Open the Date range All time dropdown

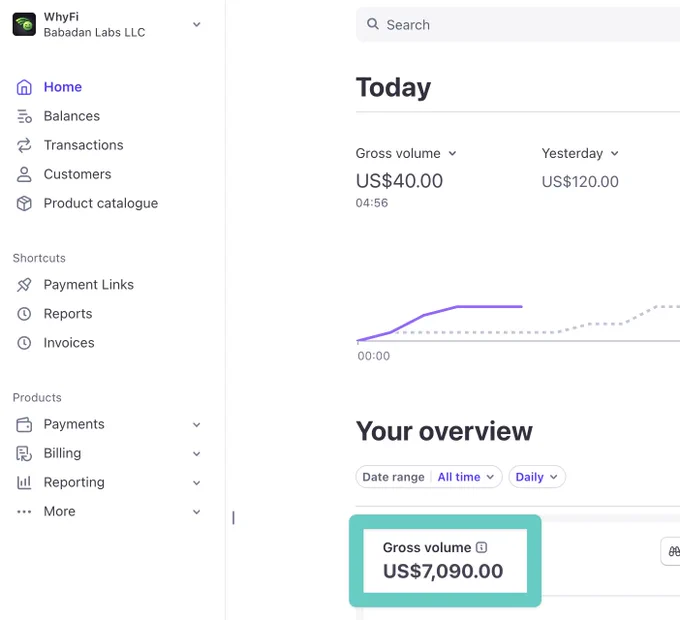pyautogui.click(x=429, y=477)
